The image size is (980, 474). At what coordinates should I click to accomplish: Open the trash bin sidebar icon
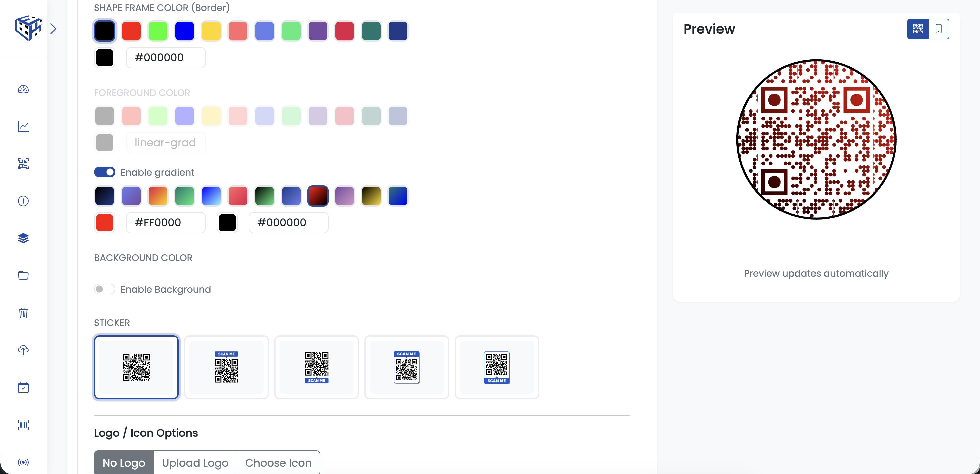[23, 313]
